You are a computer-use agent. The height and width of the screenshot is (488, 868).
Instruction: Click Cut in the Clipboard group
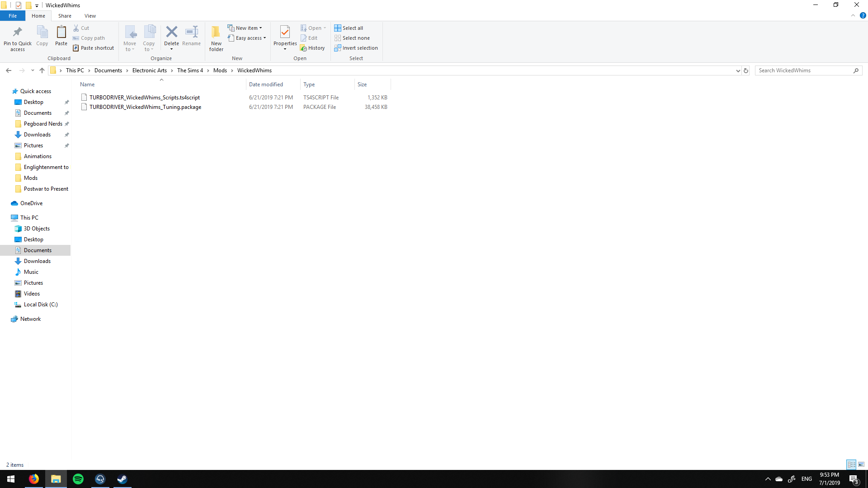pos(81,28)
